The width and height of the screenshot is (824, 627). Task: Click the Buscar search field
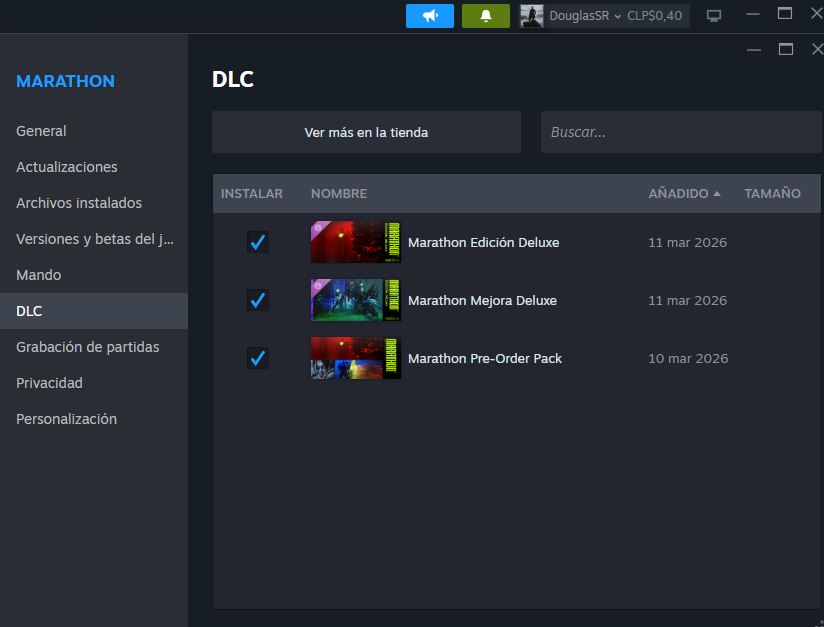click(x=680, y=132)
